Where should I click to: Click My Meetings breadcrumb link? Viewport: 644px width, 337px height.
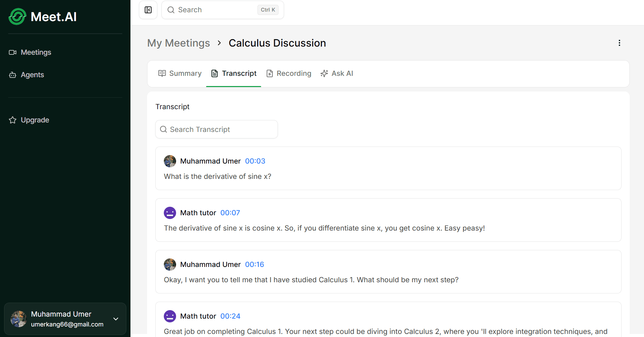tap(178, 43)
